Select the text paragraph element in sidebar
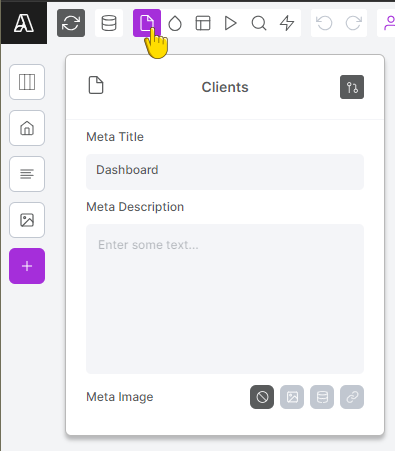Screen dimensions: 395x451 click(x=27, y=174)
